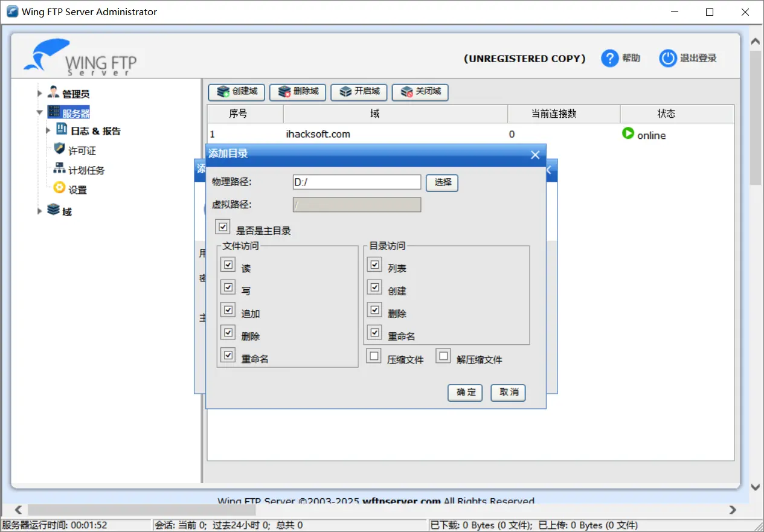Collapse the 服务器 tree node arrow
The width and height of the screenshot is (764, 532).
point(39,112)
